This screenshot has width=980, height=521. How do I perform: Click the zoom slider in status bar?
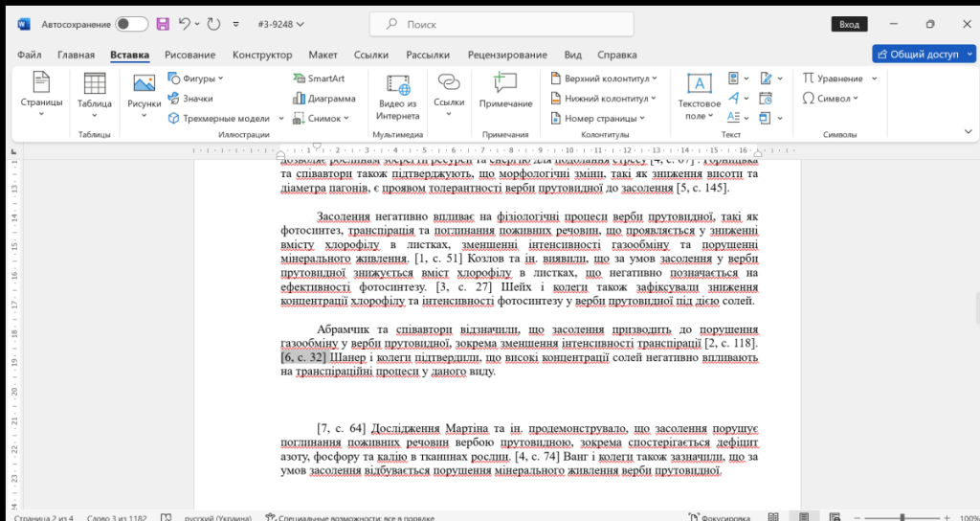click(902, 516)
